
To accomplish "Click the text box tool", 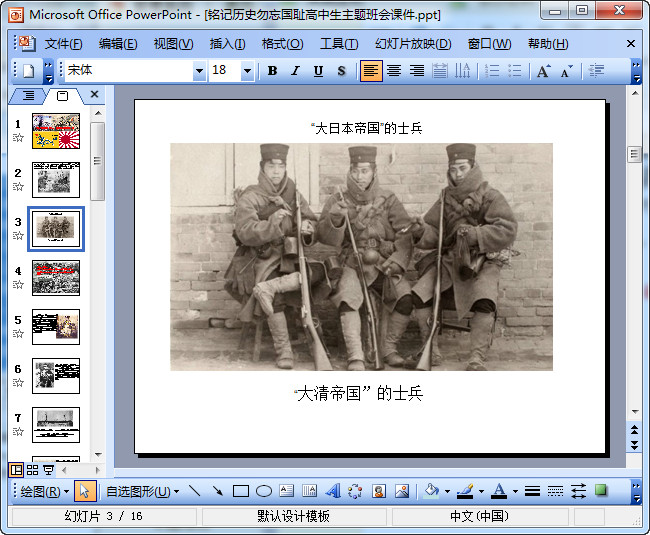I will pos(287,491).
